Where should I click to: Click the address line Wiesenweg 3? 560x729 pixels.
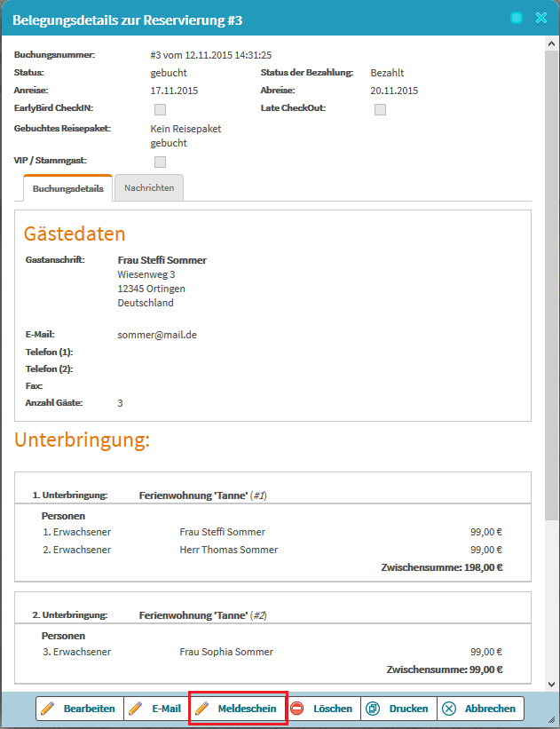click(146, 274)
